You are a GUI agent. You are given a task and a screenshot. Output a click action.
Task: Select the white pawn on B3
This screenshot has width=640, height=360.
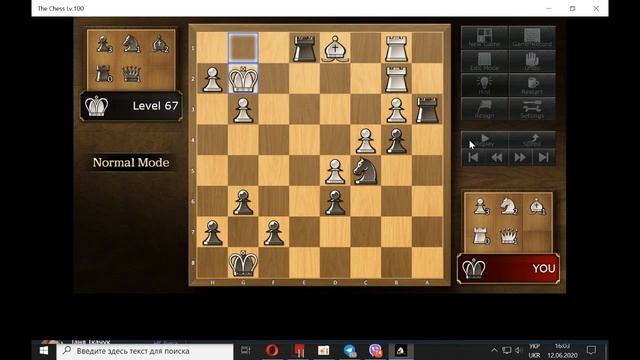click(x=396, y=109)
